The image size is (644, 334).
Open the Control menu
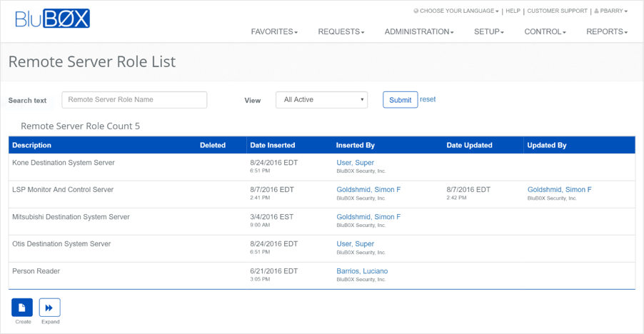(x=545, y=32)
